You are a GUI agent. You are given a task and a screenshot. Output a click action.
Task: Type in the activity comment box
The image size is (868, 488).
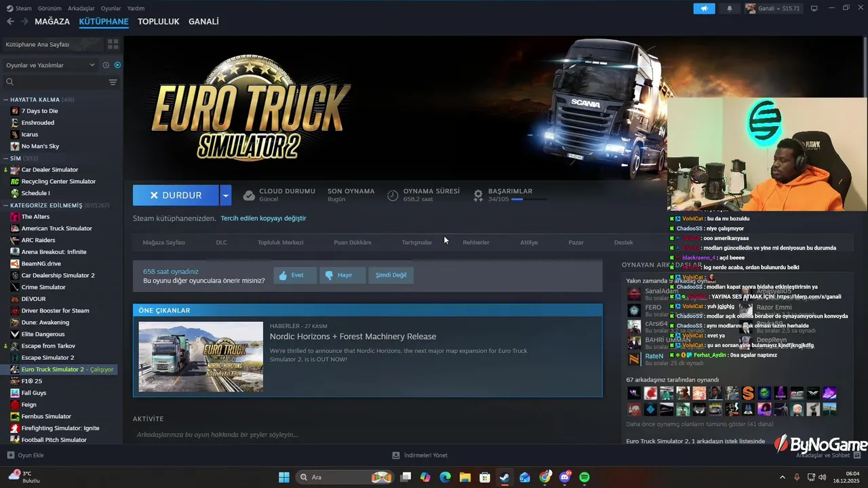366,434
